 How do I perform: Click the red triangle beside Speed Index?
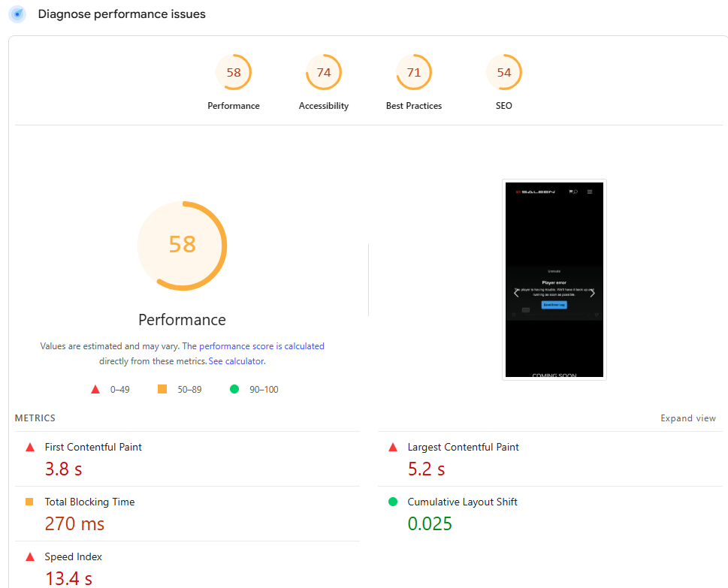30,556
